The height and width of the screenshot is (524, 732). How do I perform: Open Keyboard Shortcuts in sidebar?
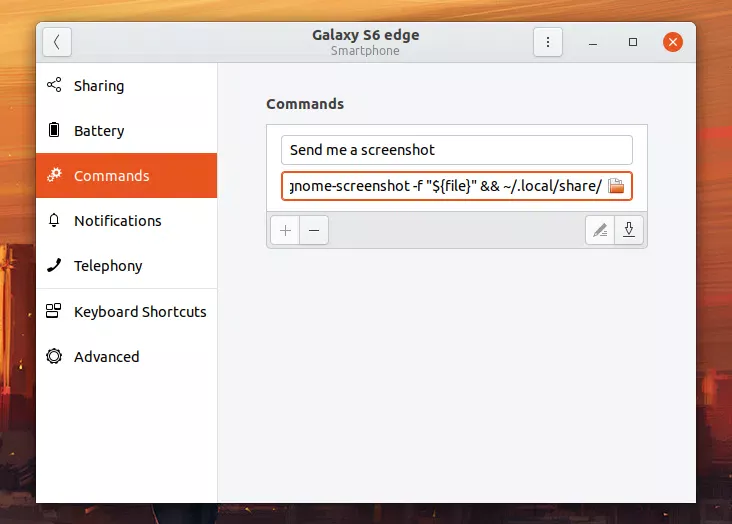(x=127, y=312)
